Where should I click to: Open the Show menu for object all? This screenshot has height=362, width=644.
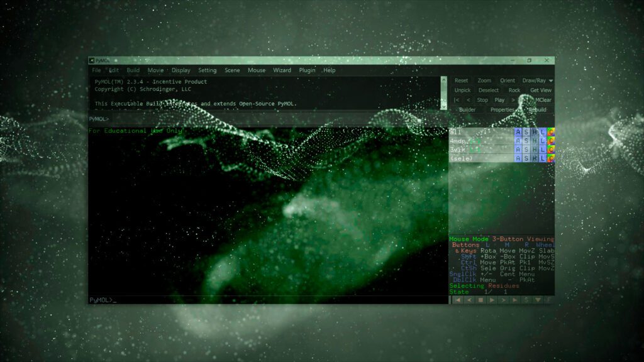(x=526, y=132)
